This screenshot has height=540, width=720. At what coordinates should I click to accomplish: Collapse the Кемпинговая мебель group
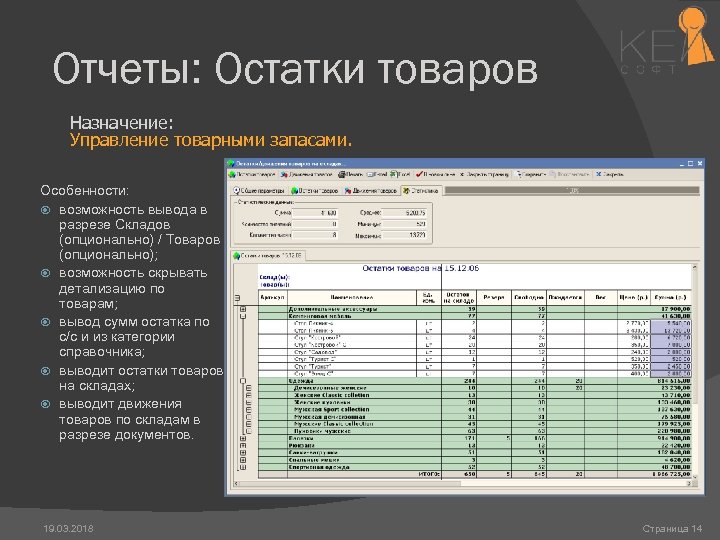(243, 316)
